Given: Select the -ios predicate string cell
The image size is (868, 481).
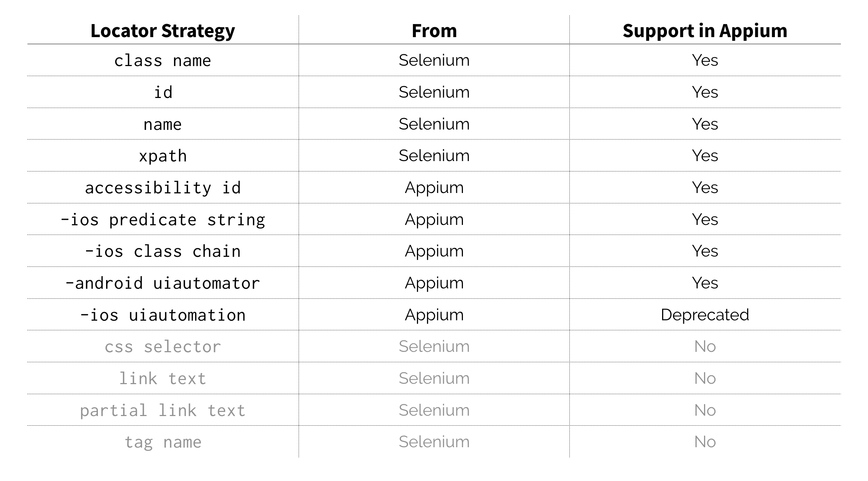Looking at the screenshot, I should click(x=162, y=220).
